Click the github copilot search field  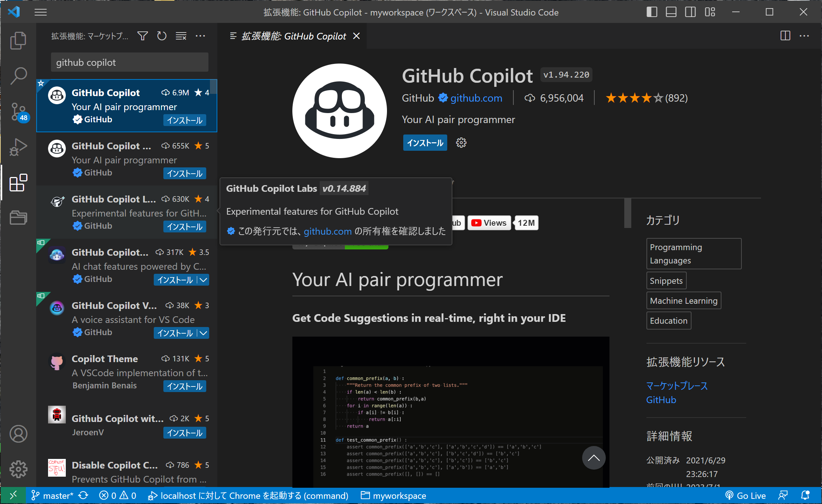(x=130, y=62)
